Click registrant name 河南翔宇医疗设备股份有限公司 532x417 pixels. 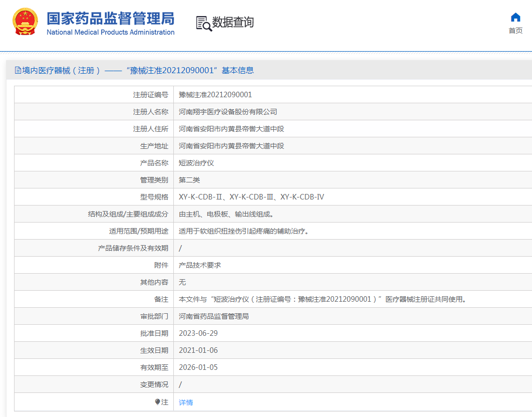click(x=228, y=112)
